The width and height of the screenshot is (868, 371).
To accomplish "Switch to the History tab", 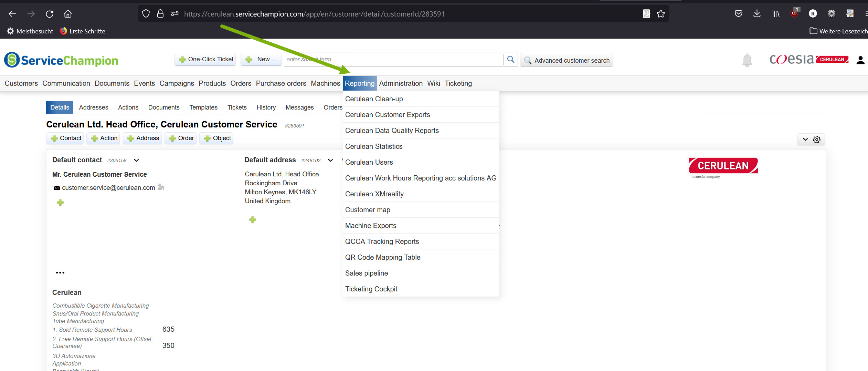I will point(266,107).
